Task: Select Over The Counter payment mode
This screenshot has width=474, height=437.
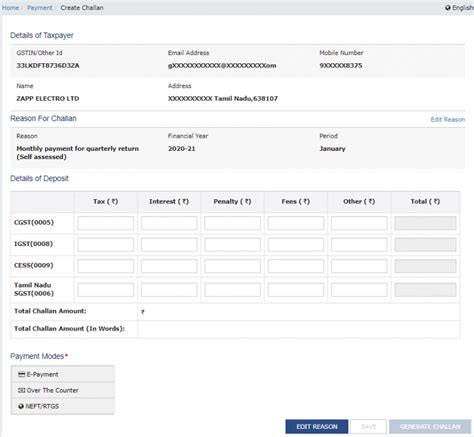Action: pyautogui.click(x=62, y=390)
